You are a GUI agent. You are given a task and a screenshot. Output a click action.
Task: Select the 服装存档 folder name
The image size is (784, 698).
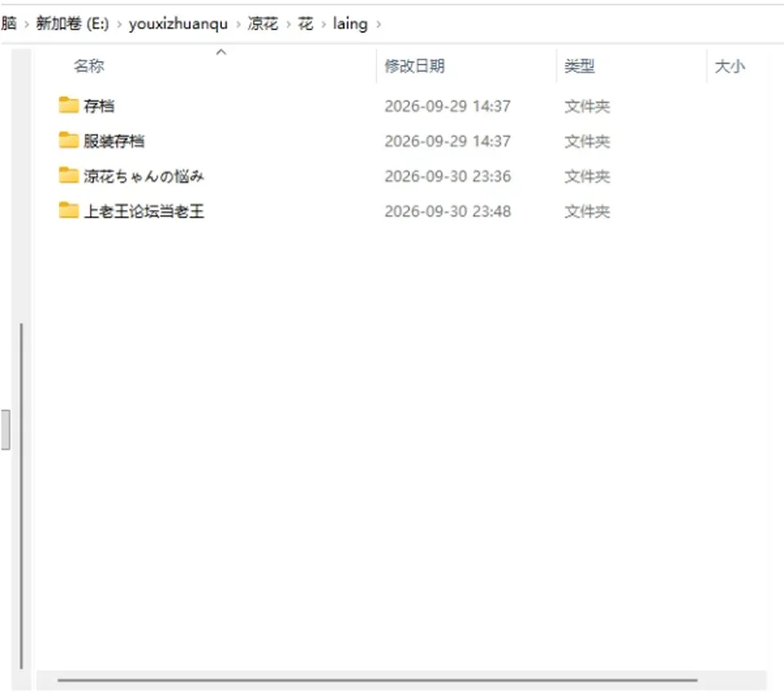[114, 141]
